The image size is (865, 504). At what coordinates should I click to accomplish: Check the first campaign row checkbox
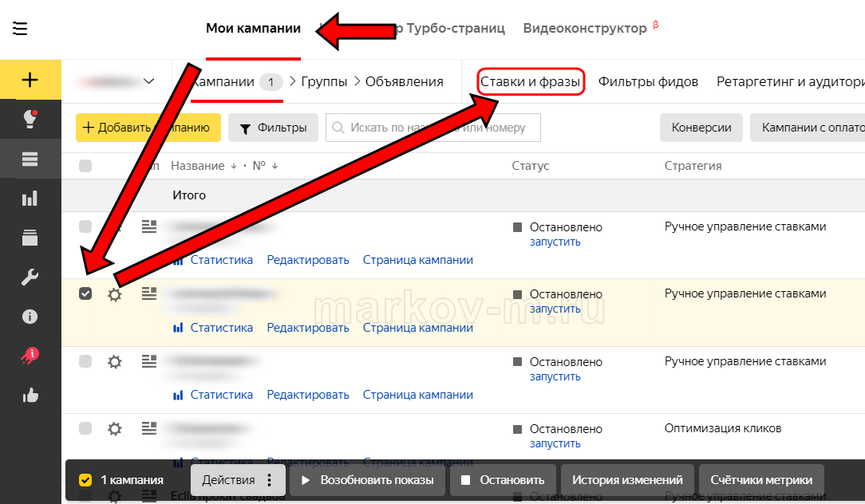click(85, 226)
